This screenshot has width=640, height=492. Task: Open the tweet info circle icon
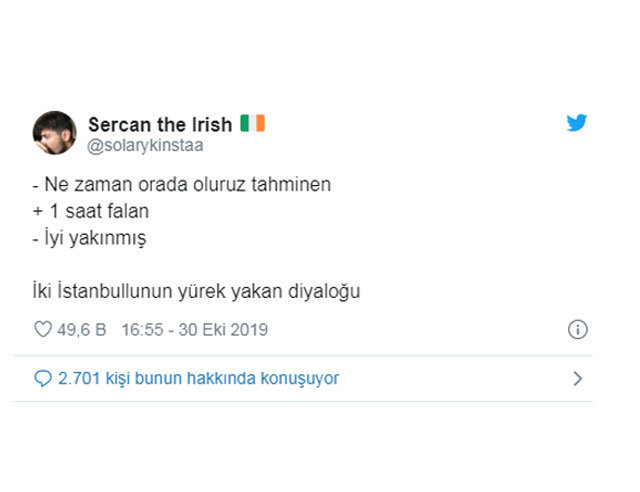[577, 329]
